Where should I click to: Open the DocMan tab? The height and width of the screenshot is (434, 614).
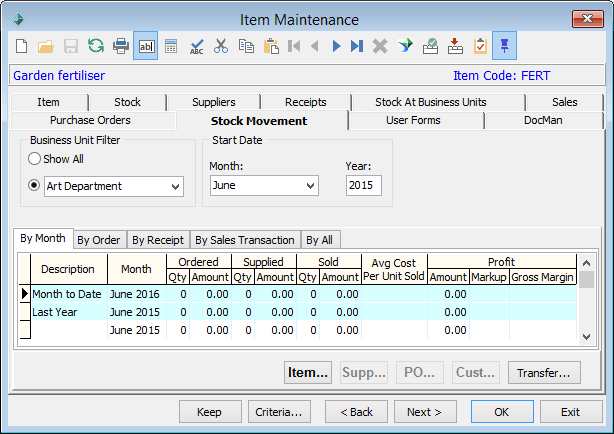pos(543,120)
